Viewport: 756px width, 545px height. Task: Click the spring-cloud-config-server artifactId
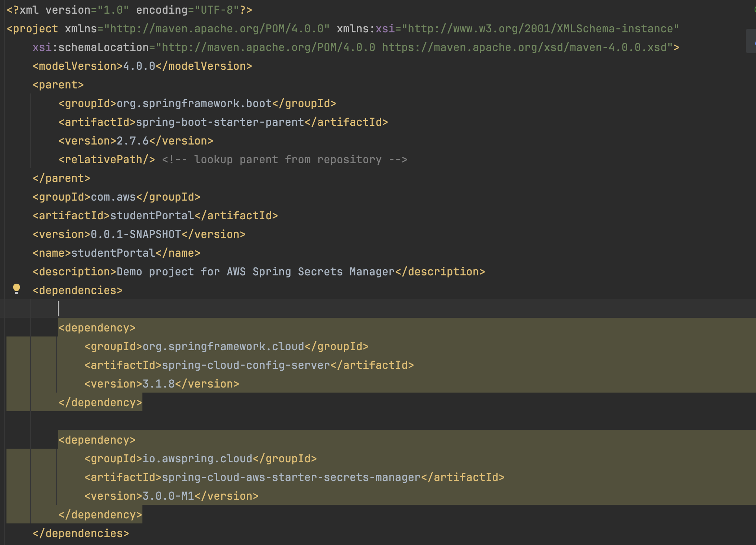[x=246, y=365]
